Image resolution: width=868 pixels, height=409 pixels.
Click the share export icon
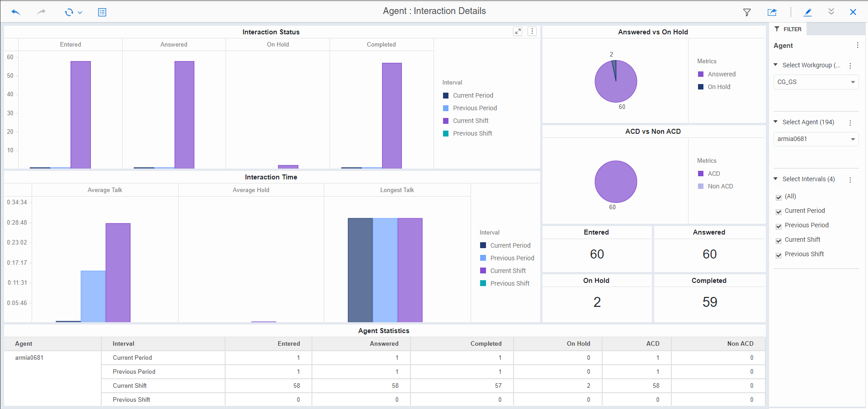tap(772, 12)
